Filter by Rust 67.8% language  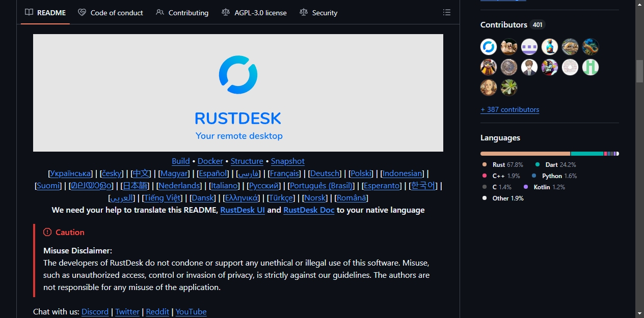(503, 164)
